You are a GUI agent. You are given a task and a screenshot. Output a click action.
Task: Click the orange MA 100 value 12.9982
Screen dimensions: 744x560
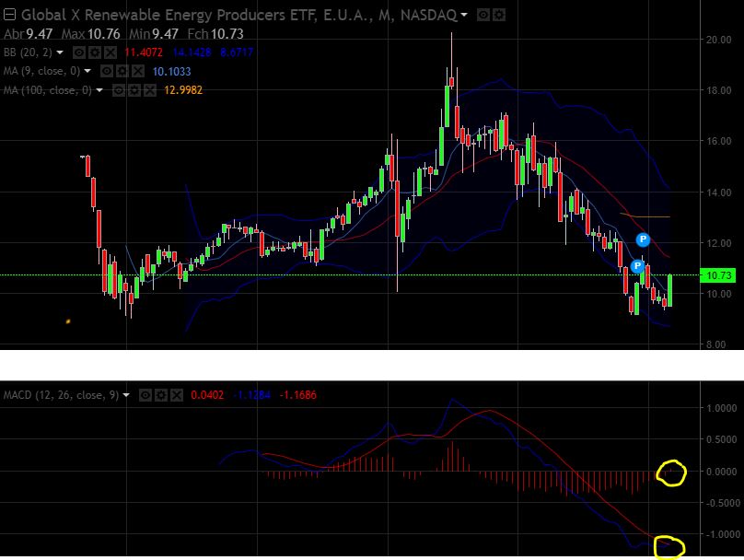coord(183,90)
